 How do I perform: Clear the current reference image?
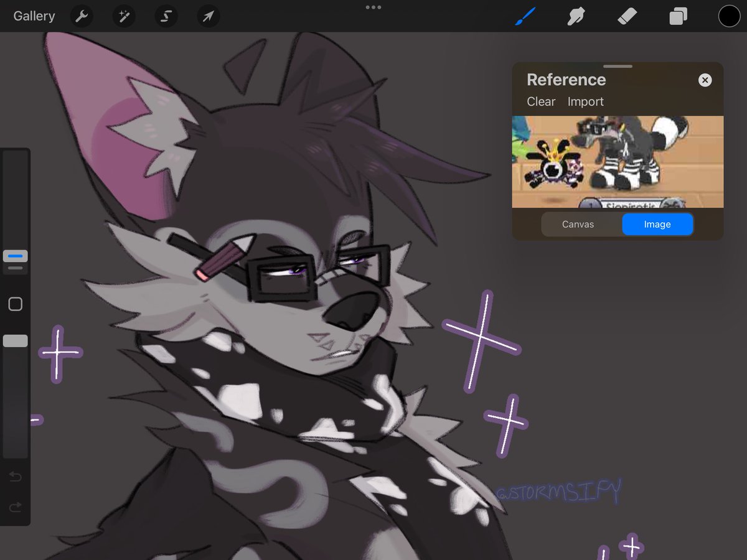(x=540, y=101)
